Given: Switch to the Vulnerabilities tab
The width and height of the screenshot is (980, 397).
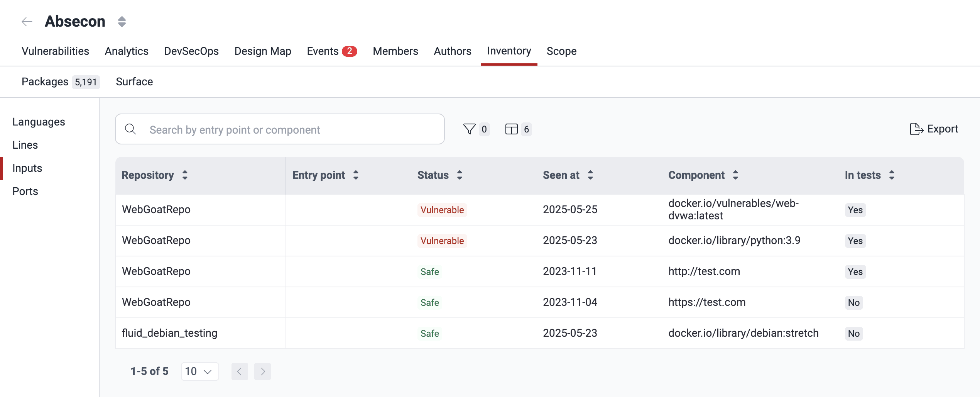Looking at the screenshot, I should (55, 51).
